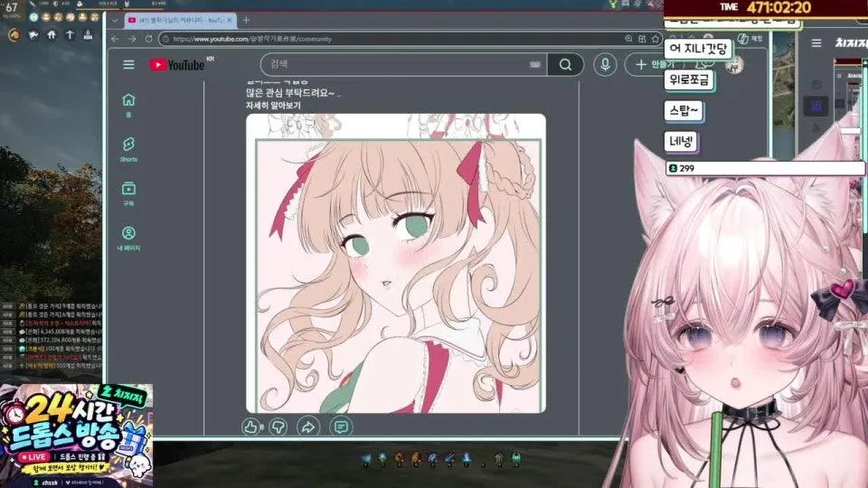
Task: Click the 만들기 create button
Action: 653,65
